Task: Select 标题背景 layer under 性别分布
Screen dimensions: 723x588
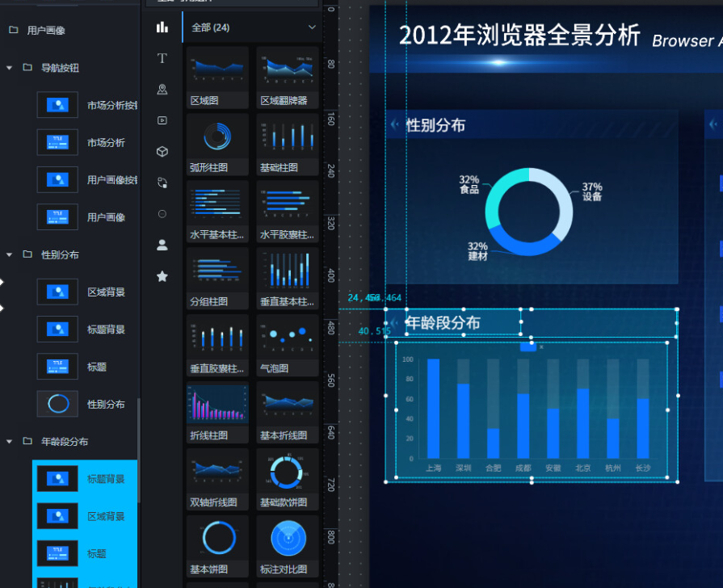Action: (x=86, y=330)
